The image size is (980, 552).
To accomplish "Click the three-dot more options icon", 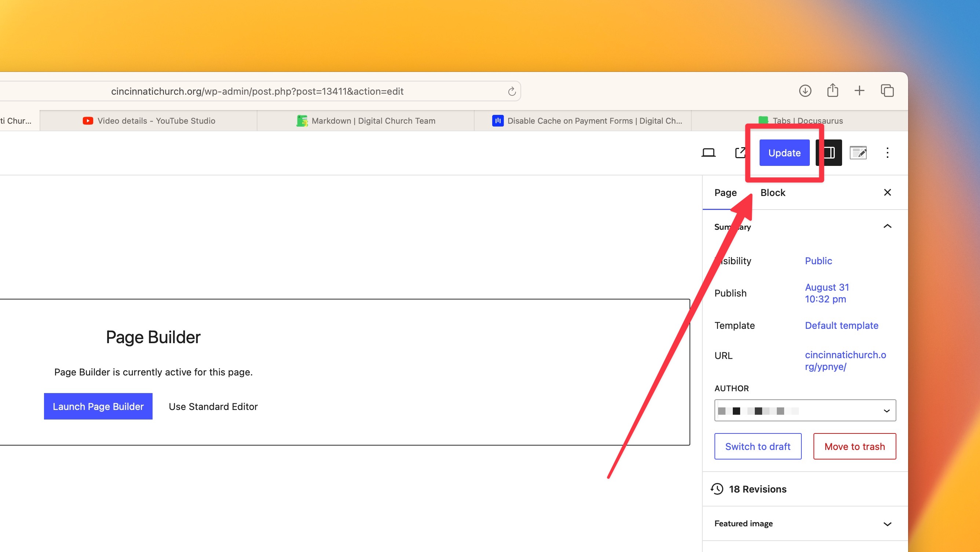I will click(887, 153).
